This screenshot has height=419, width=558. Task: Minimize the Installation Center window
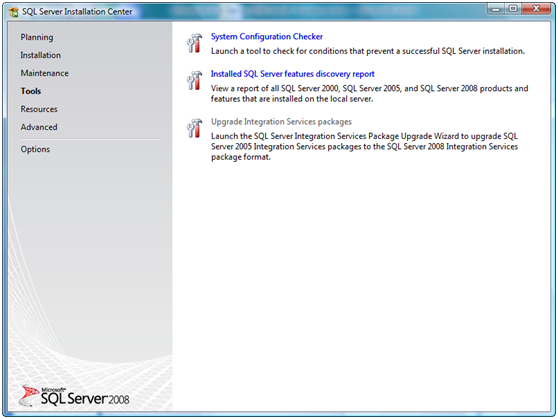496,9
